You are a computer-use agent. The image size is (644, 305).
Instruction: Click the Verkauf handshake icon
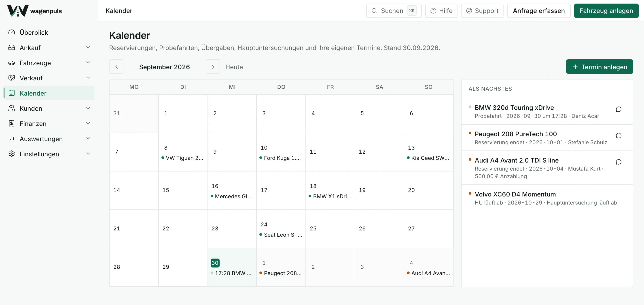11,78
